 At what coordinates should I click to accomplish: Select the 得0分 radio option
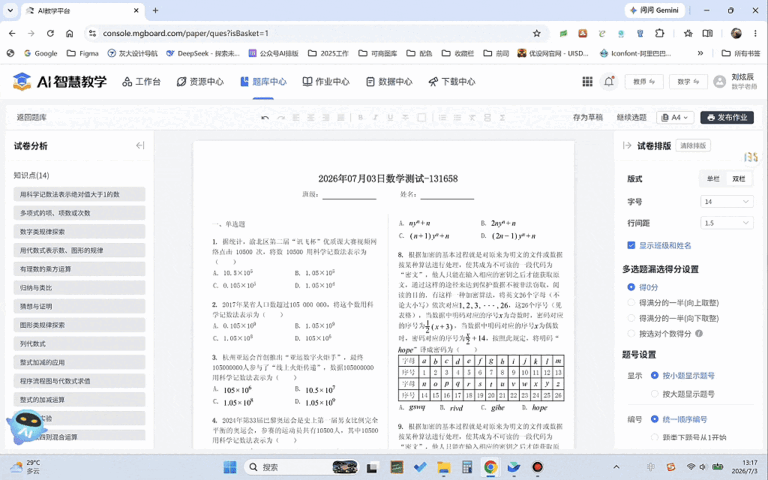click(631, 287)
